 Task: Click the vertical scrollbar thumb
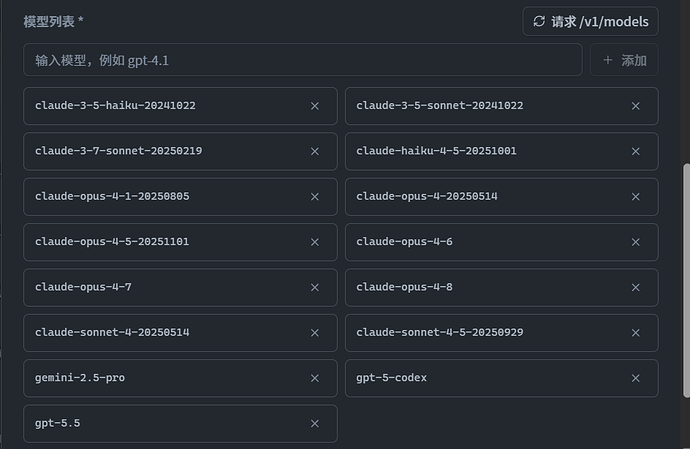click(686, 281)
